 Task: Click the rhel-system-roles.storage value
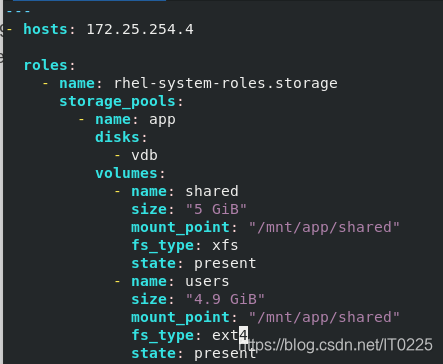pyautogui.click(x=226, y=83)
